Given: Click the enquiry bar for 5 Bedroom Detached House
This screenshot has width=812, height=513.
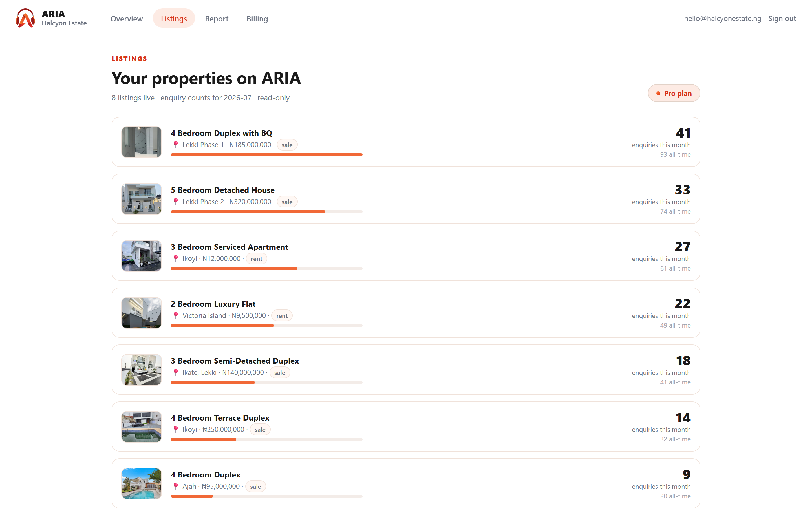Looking at the screenshot, I should coord(266,212).
